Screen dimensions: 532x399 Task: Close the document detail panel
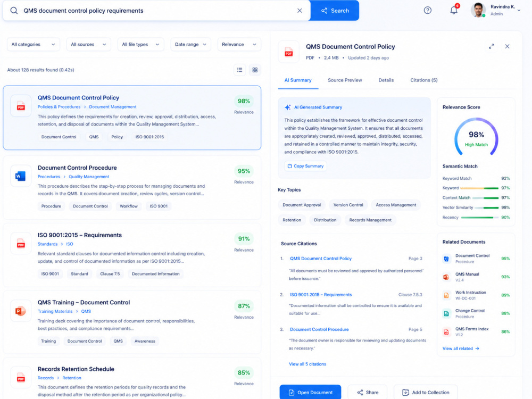point(507,46)
